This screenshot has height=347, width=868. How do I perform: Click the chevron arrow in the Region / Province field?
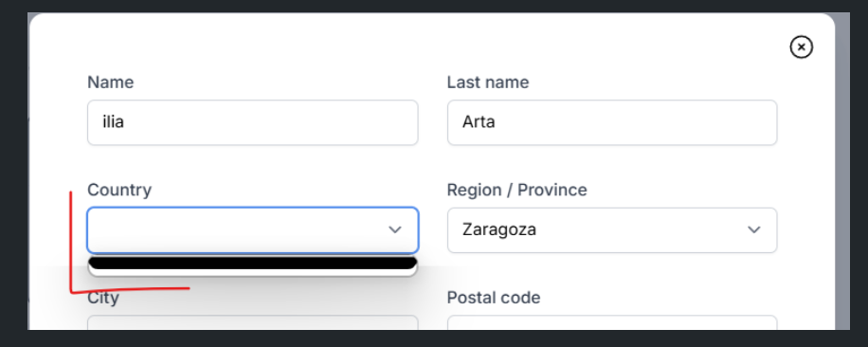coord(754,229)
